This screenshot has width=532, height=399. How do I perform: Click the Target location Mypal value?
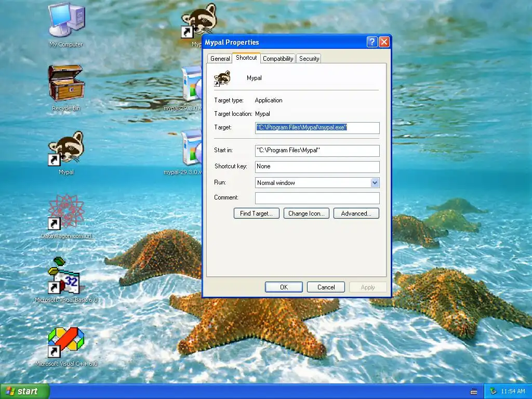point(262,114)
